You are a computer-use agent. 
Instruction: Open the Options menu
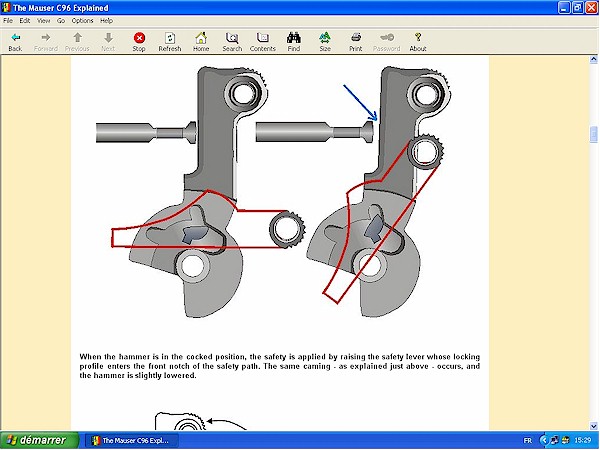click(82, 21)
